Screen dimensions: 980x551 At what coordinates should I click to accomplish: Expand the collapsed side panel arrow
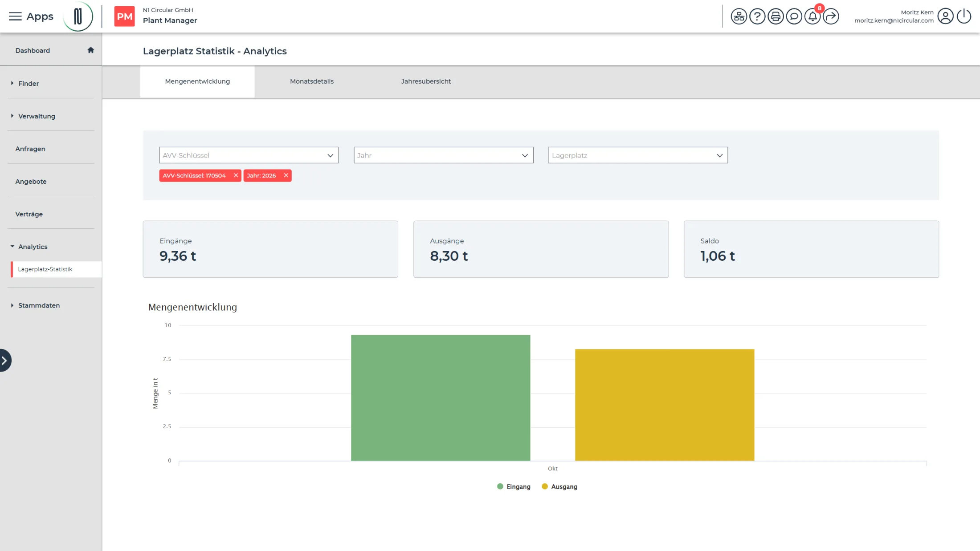click(x=4, y=360)
